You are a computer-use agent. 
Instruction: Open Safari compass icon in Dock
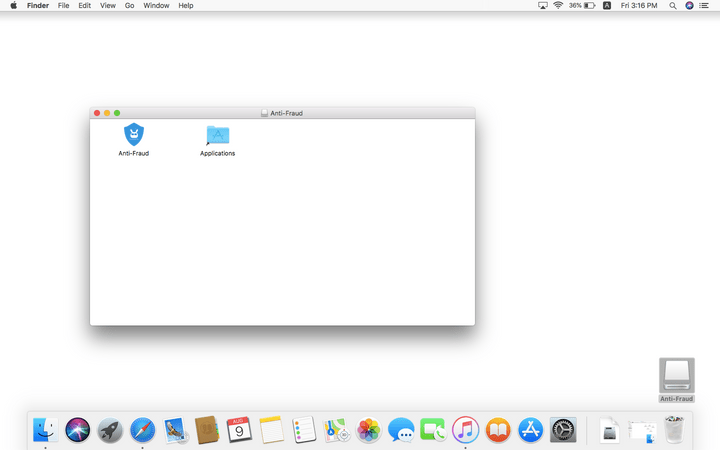(142, 430)
